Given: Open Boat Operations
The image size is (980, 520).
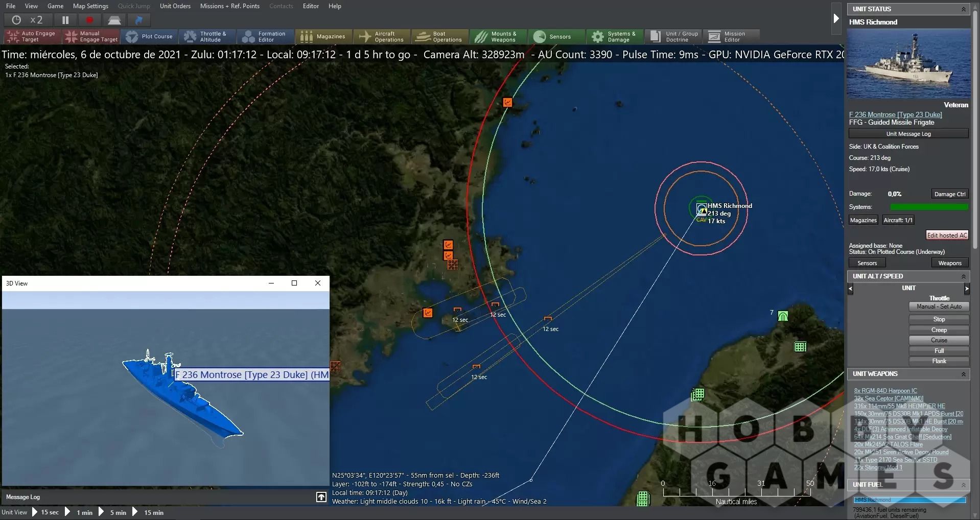Looking at the screenshot, I should point(441,36).
